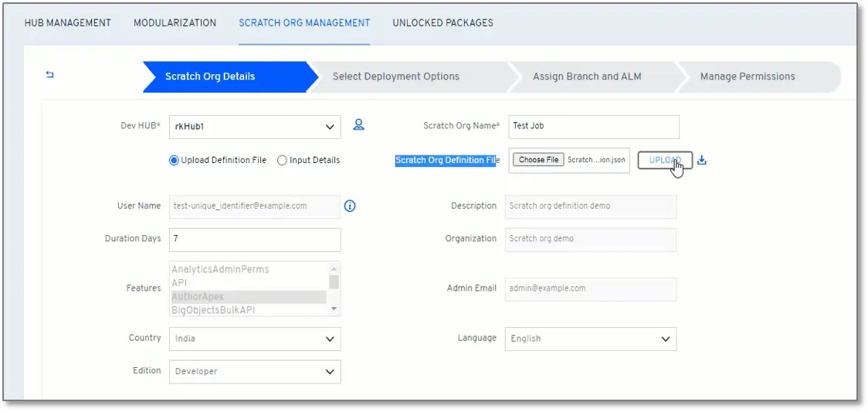Image resolution: width=868 pixels, height=412 pixels.
Task: Click the User Name field
Action: pos(255,206)
